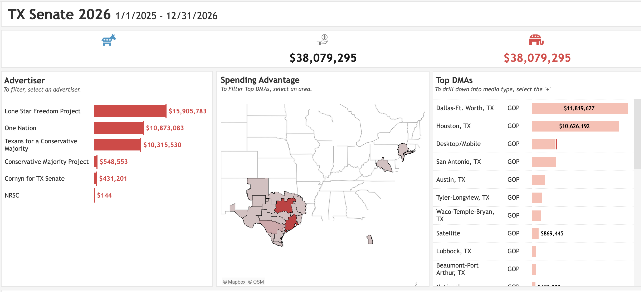Click the blue Democratic donkey icon
Viewport: 644px width, 292px height.
coord(109,40)
